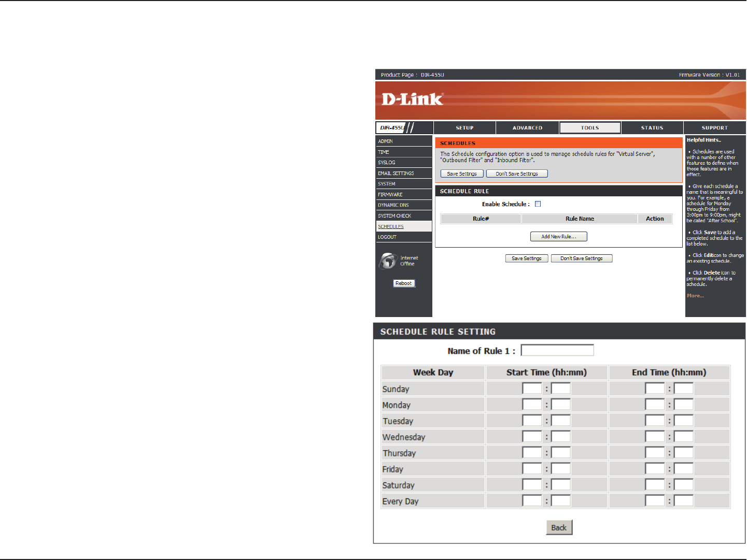Click Sunday end time minute field
Image resolution: width=747 pixels, height=560 pixels.
684,389
